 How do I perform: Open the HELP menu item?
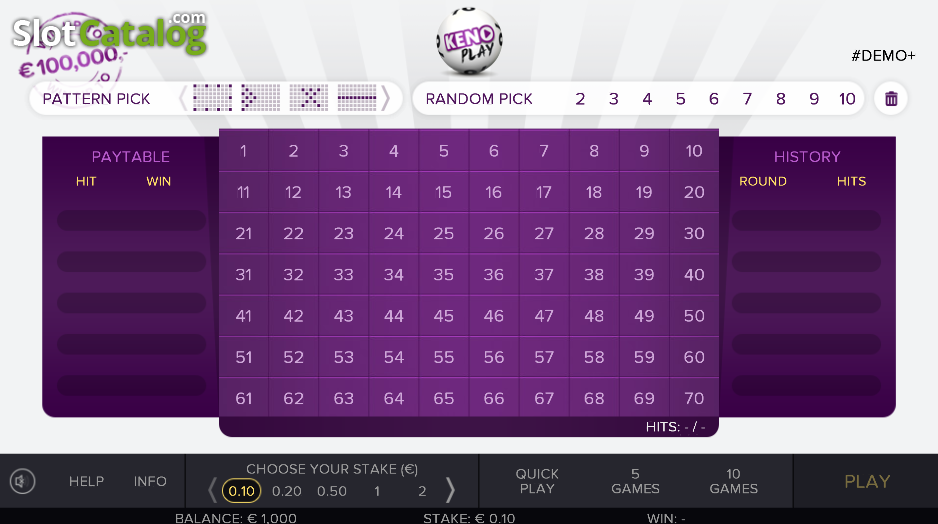86,482
